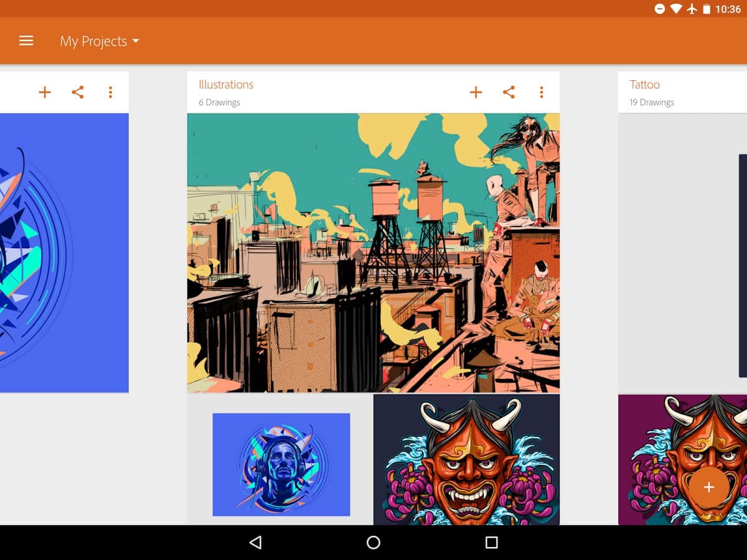Tap the floating create new project button
747x560 pixels.
click(x=708, y=487)
